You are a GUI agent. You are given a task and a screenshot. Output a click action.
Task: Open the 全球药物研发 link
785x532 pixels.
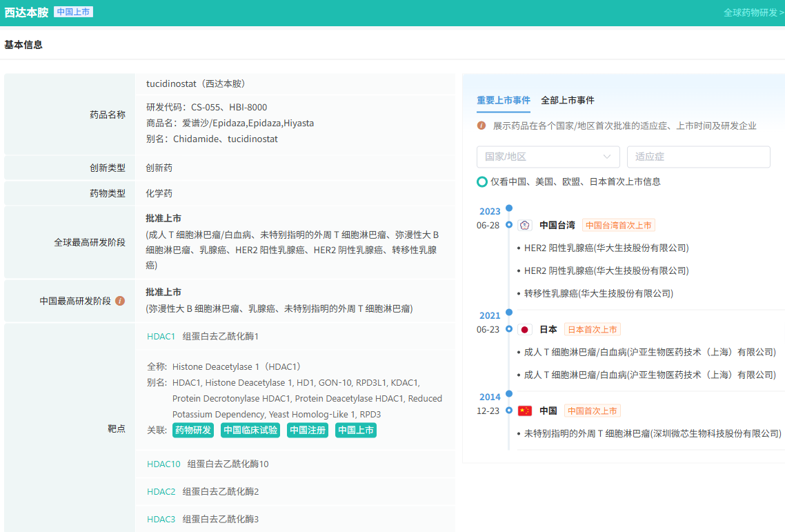point(753,12)
